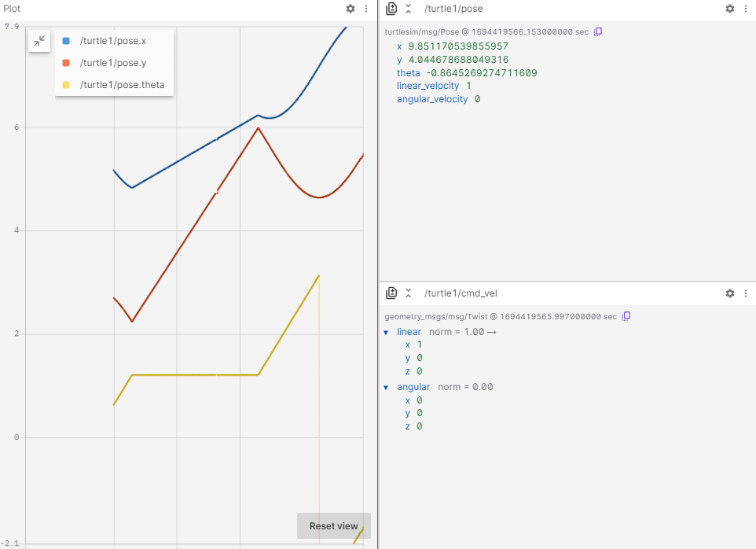This screenshot has width=756, height=549.
Task: Toggle expand all in the /turtle1/cmd_vel panel
Action: click(408, 293)
